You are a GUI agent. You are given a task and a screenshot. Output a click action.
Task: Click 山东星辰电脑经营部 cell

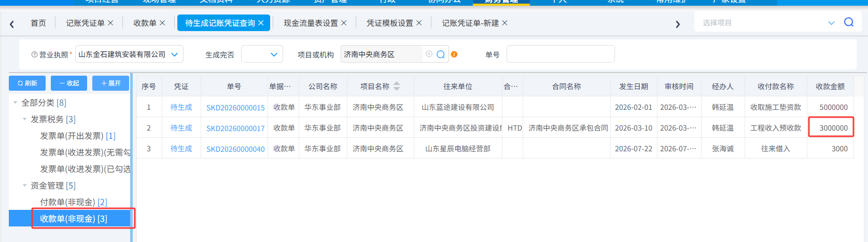458,149
